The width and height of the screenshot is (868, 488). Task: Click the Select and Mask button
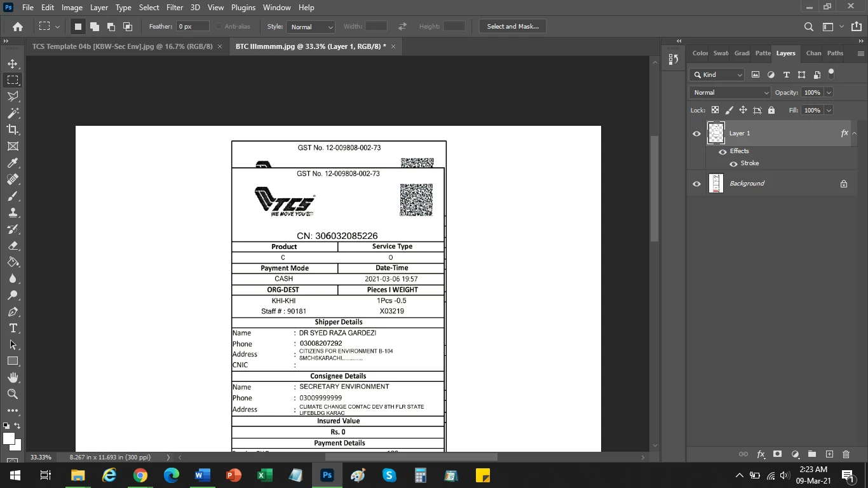coord(513,27)
